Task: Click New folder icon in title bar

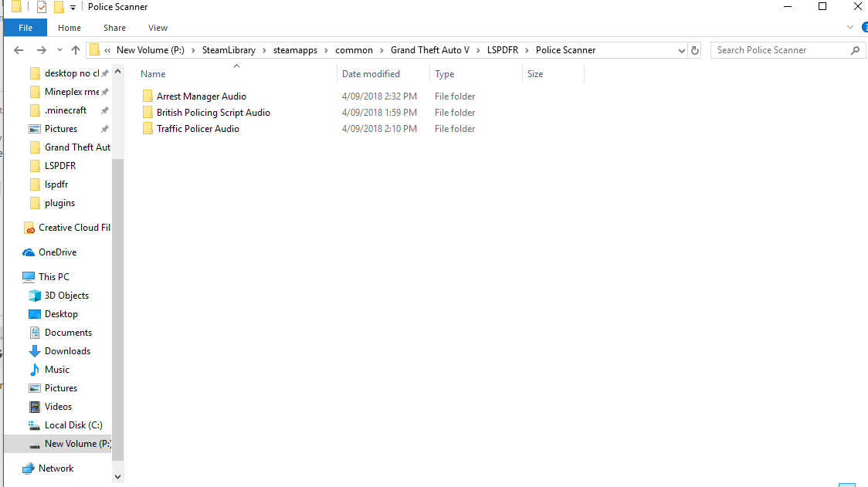Action: (x=59, y=7)
